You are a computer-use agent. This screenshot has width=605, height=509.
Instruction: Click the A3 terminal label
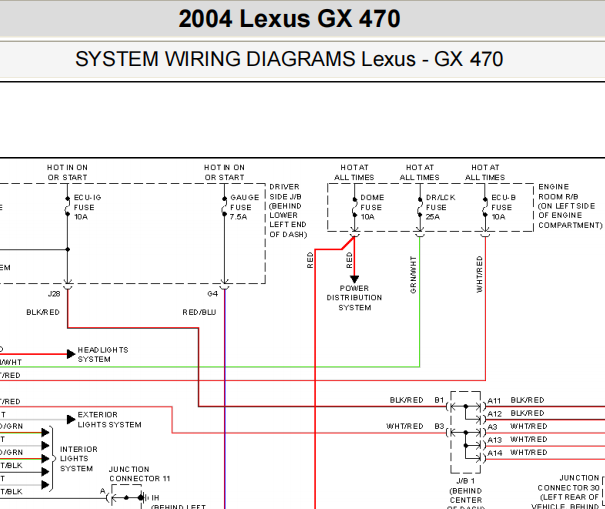[x=492, y=427]
